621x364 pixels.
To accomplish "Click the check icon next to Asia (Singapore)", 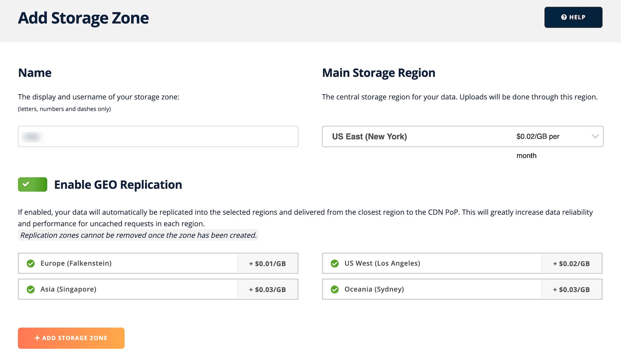I will pyautogui.click(x=31, y=289).
